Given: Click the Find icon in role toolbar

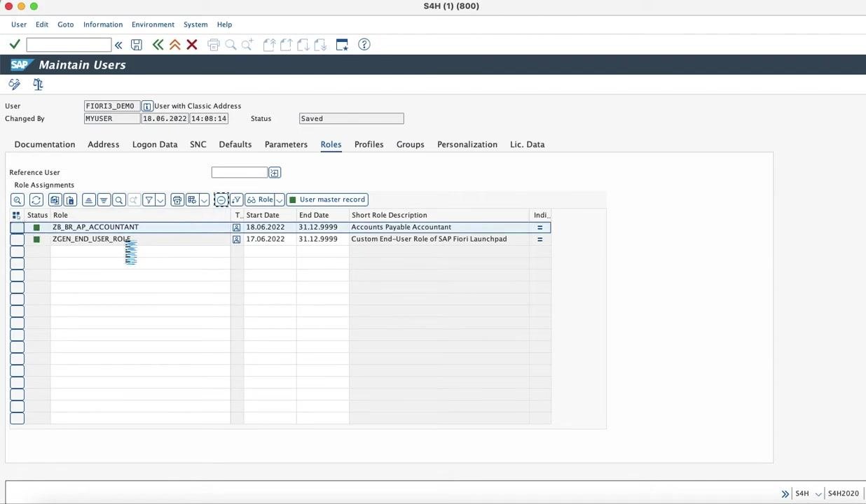Looking at the screenshot, I should coord(119,200).
